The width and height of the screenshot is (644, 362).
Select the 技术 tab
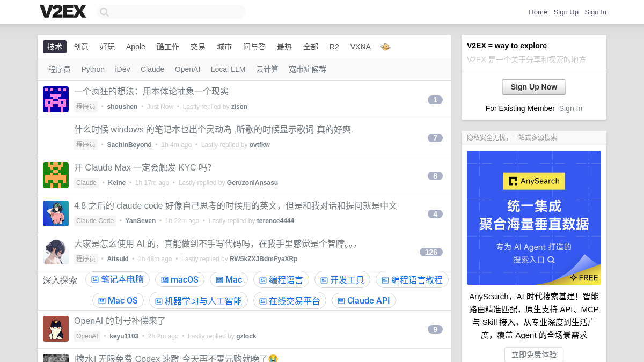point(55,47)
